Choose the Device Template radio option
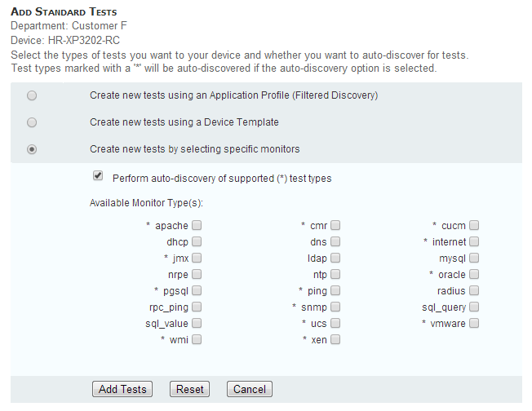Image resolution: width=532 pixels, height=411 pixels. point(32,122)
